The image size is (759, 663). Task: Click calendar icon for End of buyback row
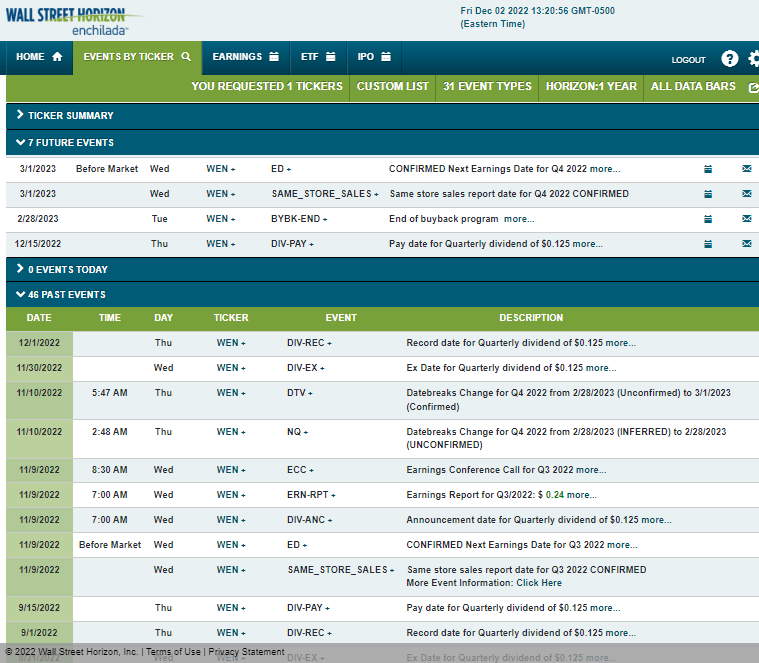click(708, 219)
